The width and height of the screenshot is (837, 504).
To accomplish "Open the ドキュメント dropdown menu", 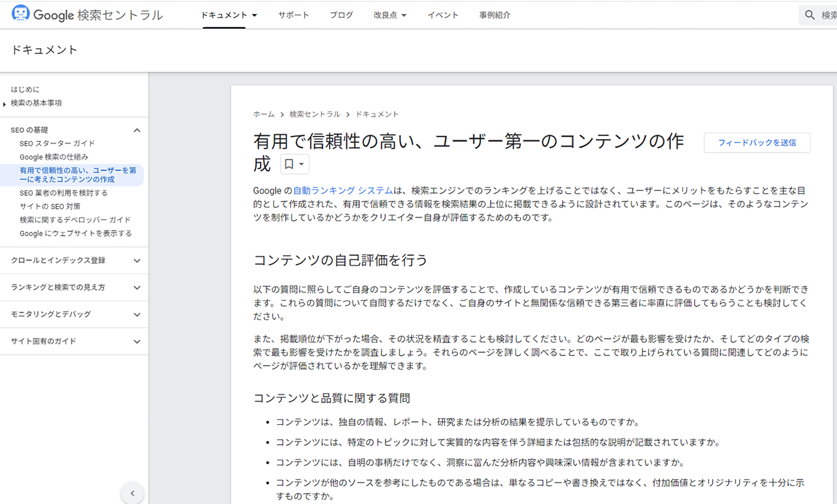I will click(x=229, y=15).
